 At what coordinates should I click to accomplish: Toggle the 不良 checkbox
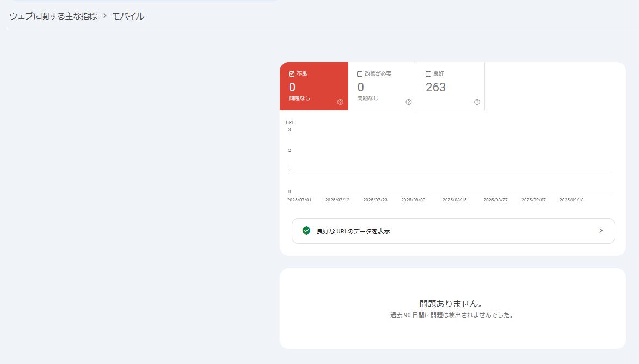coord(292,74)
